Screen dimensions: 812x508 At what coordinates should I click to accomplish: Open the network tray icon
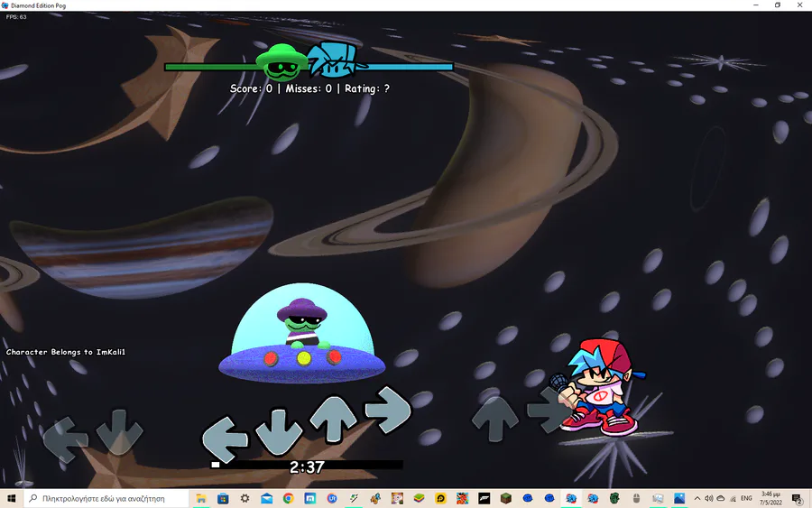733,498
